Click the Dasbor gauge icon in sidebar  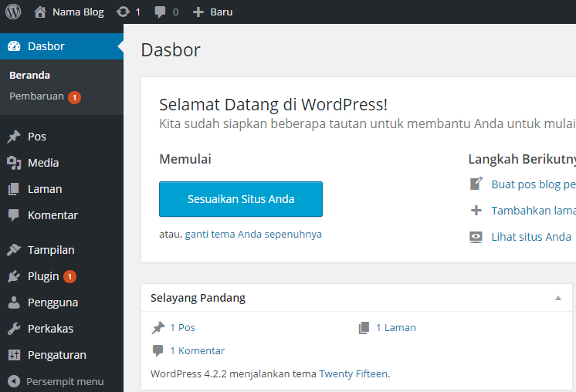[14, 46]
